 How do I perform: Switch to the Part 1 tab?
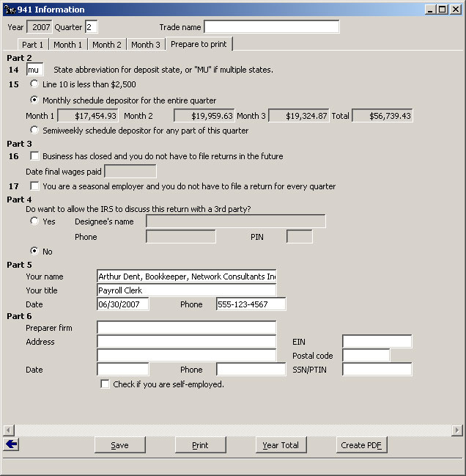click(x=32, y=45)
